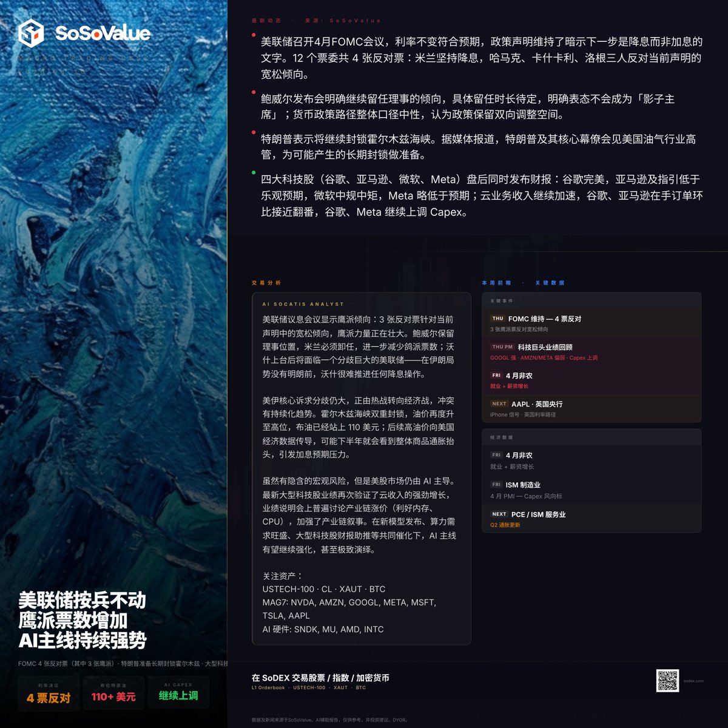Click the disclaimer 数据及新闻来源于SoSoValue footer

(329, 720)
